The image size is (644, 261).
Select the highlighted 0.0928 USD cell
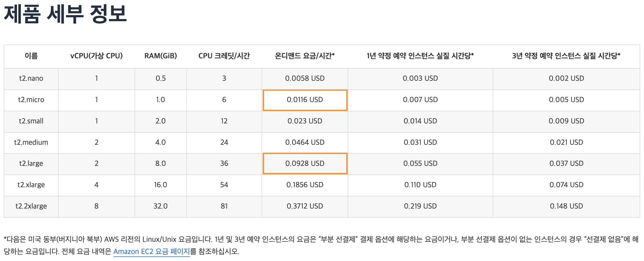coord(305,163)
